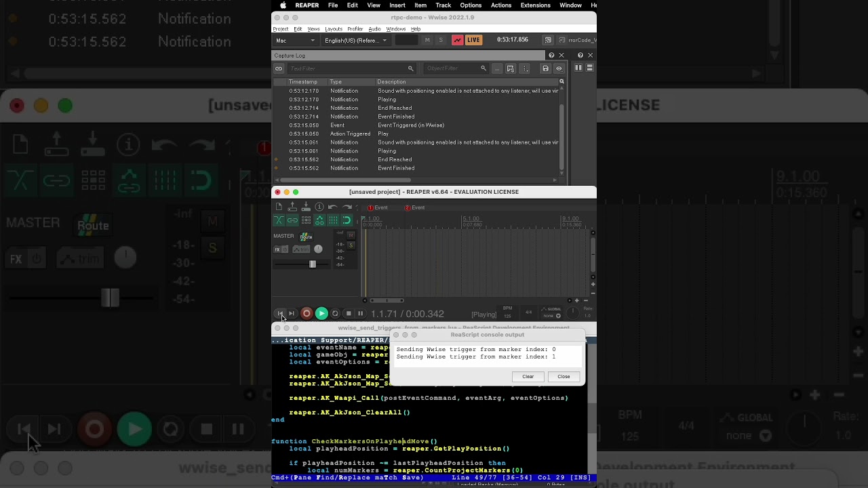Toggle Wwise red capture button

click(x=458, y=40)
